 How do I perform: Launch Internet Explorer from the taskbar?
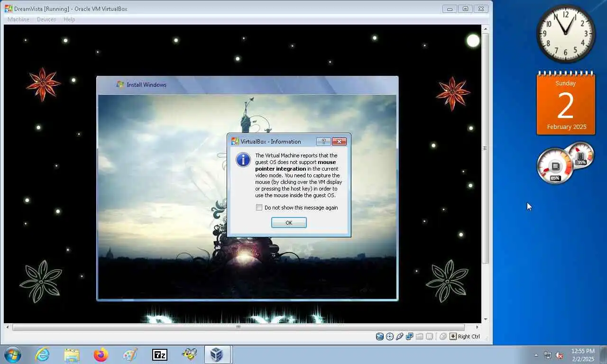click(x=43, y=355)
